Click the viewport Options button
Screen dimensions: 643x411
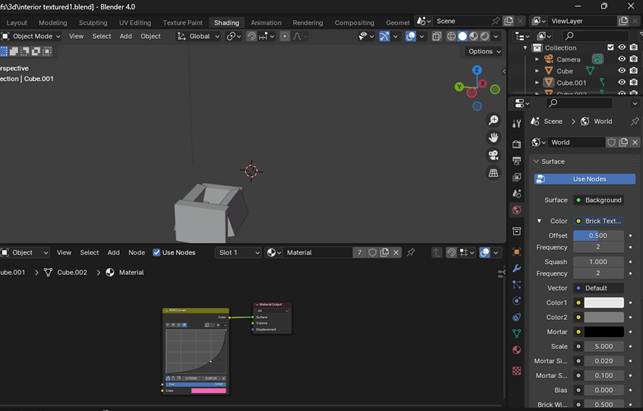(482, 51)
